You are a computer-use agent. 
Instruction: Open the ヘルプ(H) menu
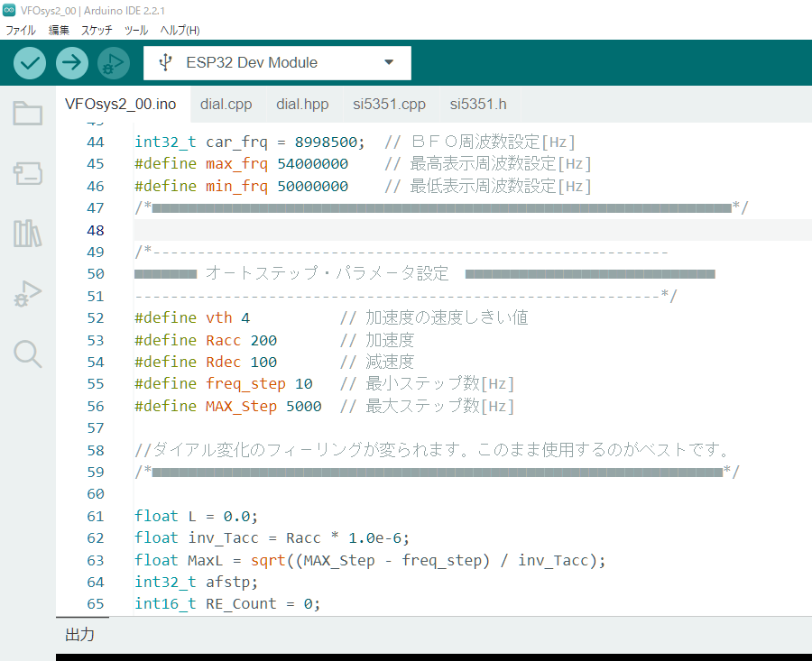(180, 30)
